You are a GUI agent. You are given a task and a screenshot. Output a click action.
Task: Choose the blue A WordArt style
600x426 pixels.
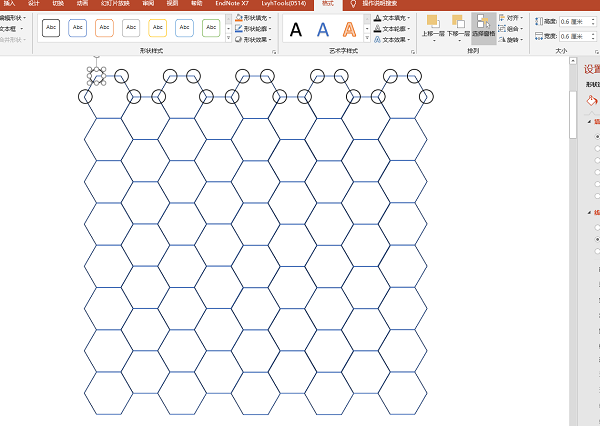(323, 29)
